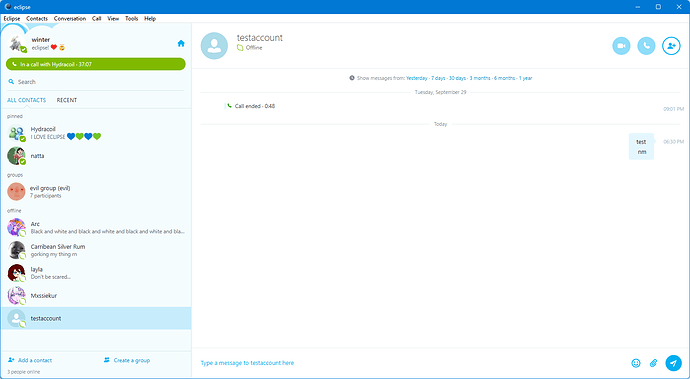Start a video call with testaccount
The image size is (690, 379).
coord(621,46)
